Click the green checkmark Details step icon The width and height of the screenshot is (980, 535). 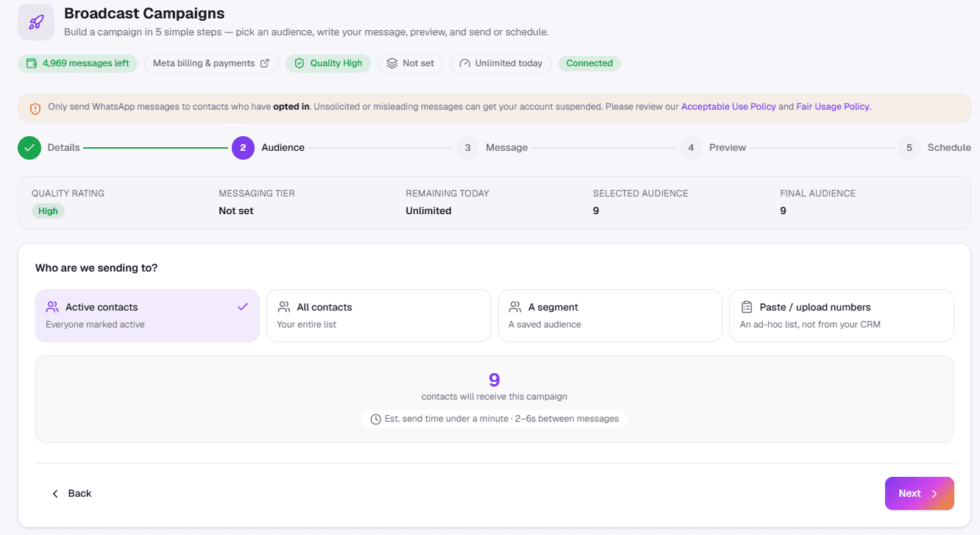click(x=29, y=148)
